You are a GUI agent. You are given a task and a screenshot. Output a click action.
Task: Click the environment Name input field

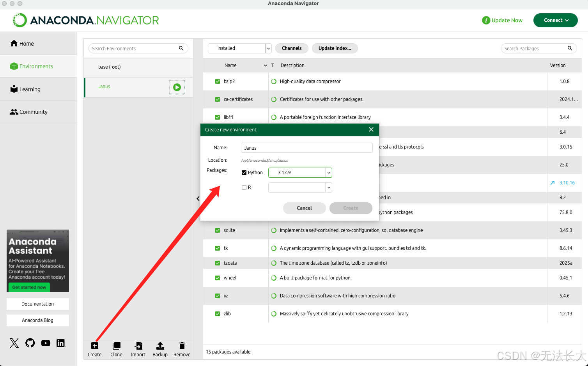[x=307, y=148]
